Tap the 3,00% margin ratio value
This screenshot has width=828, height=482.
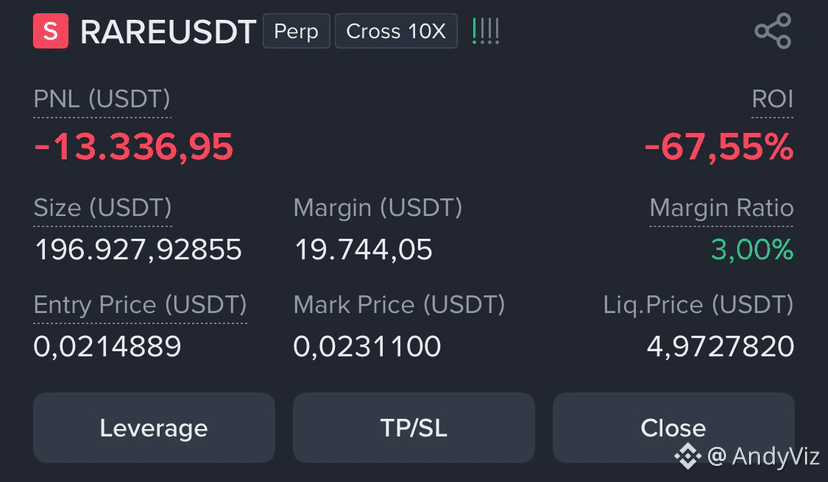tap(752, 249)
